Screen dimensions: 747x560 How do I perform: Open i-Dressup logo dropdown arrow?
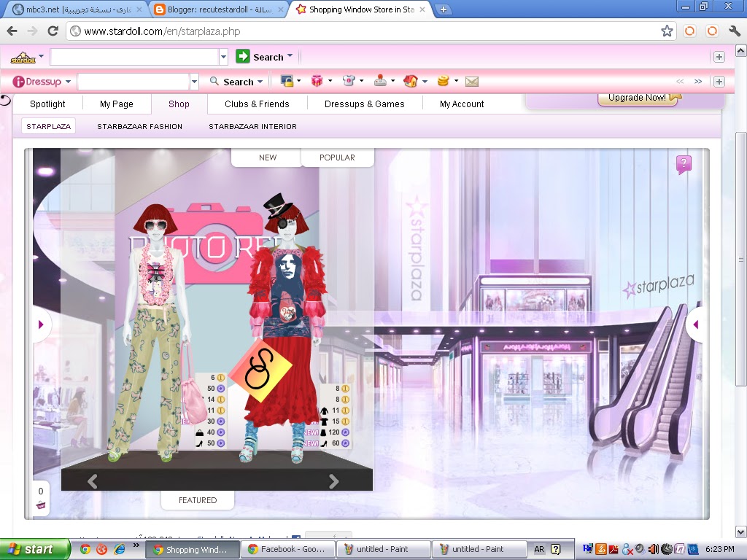[x=68, y=82]
